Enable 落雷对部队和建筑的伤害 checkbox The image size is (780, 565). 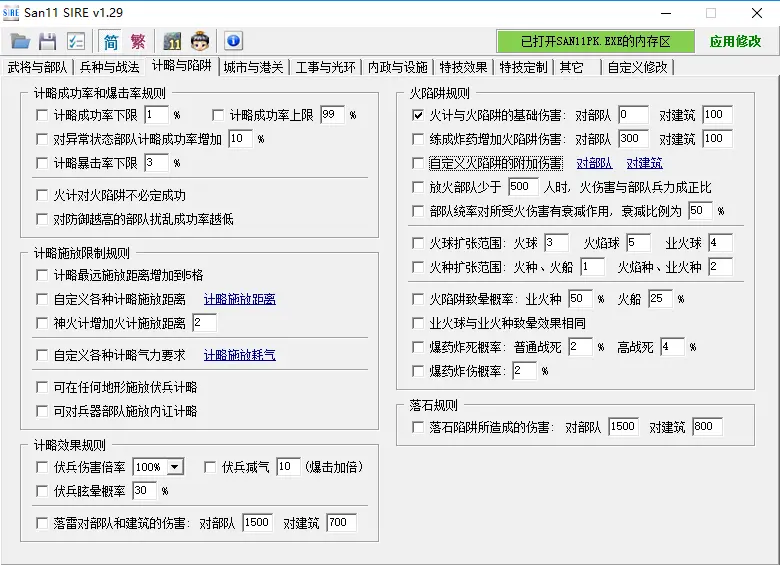tap(42, 523)
